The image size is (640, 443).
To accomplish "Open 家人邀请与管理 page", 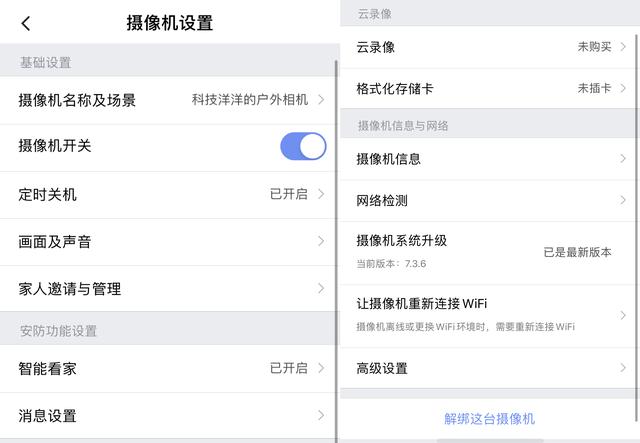I will tap(70, 289).
